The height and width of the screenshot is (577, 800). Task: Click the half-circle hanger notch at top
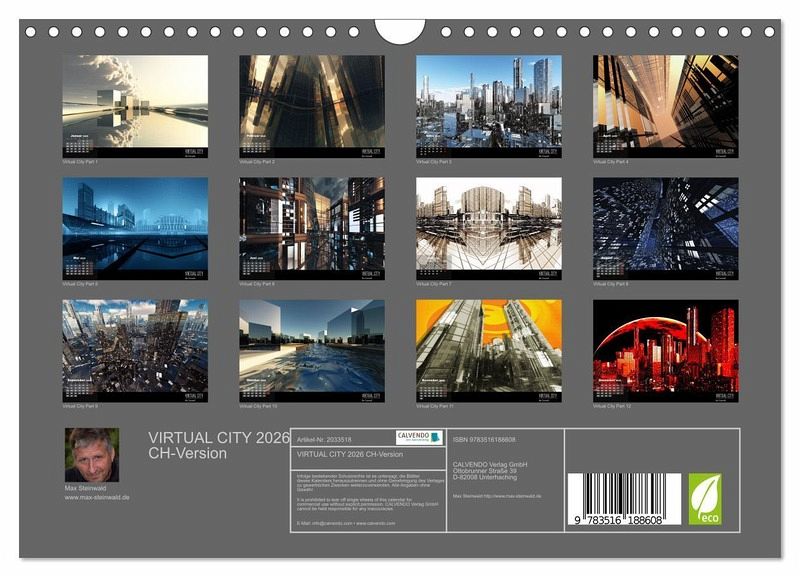[399, 31]
